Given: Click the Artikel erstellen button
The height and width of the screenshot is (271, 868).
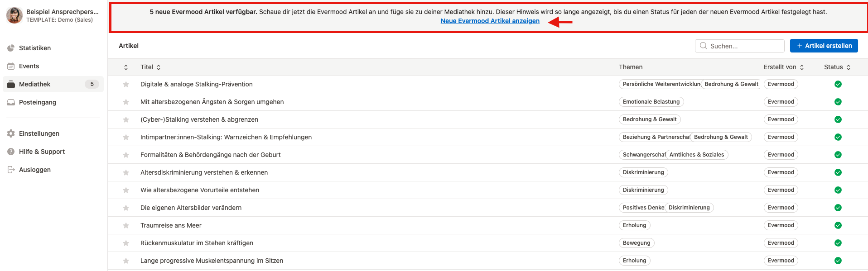Looking at the screenshot, I should [824, 46].
